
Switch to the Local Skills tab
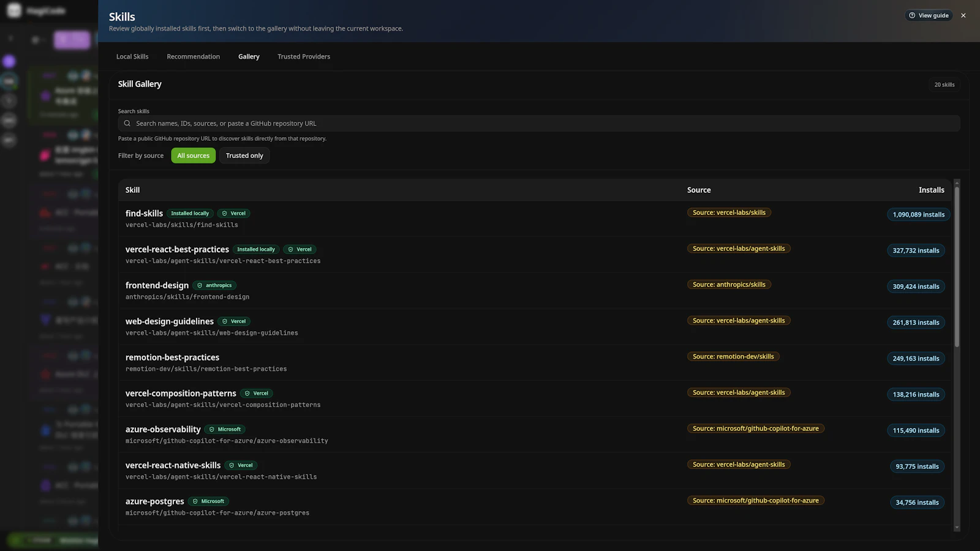coord(132,56)
